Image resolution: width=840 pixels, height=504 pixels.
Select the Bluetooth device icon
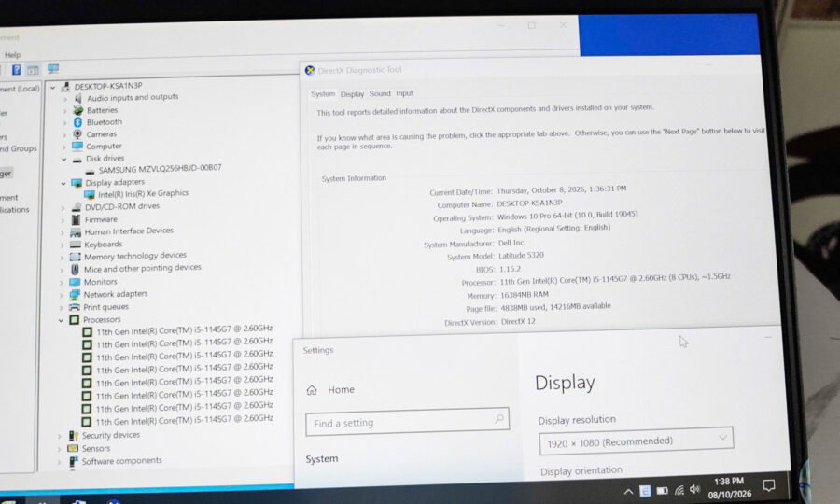(78, 122)
